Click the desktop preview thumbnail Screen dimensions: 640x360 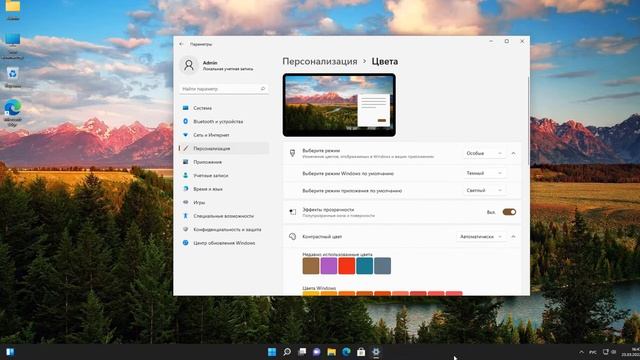[x=339, y=105]
